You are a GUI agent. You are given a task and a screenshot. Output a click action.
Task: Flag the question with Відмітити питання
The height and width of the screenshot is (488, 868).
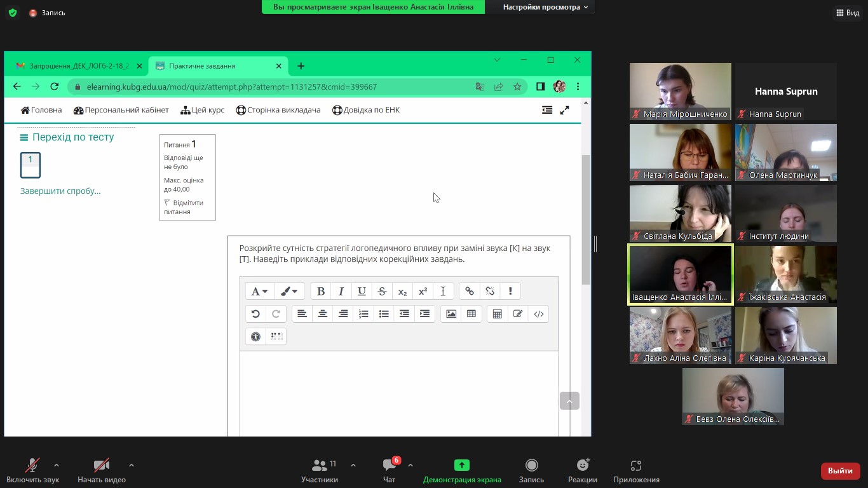183,207
